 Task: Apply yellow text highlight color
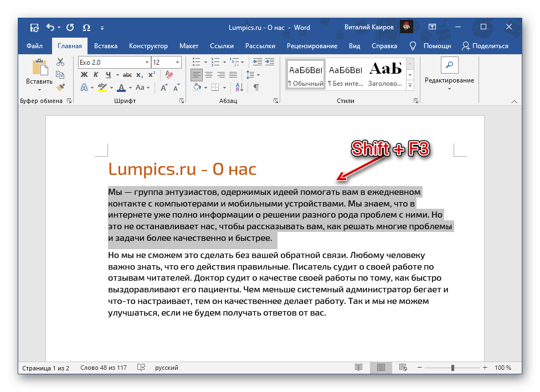(x=102, y=87)
